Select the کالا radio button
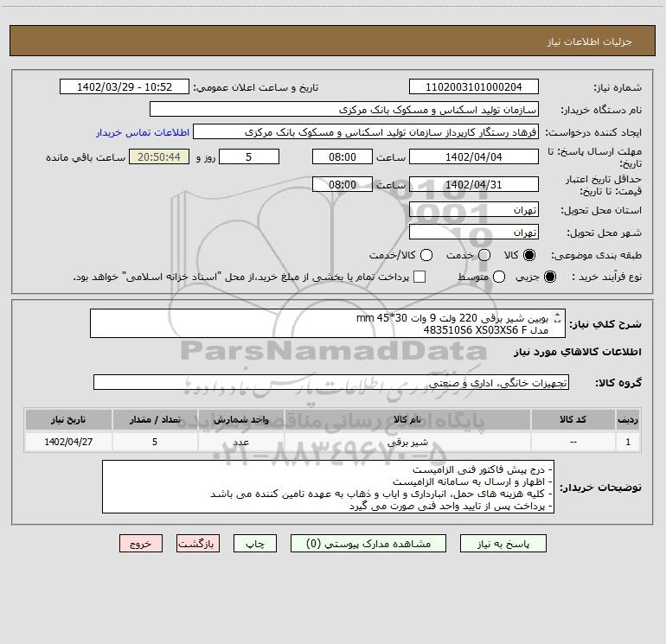Screen dimensions: 666x644 529,255
